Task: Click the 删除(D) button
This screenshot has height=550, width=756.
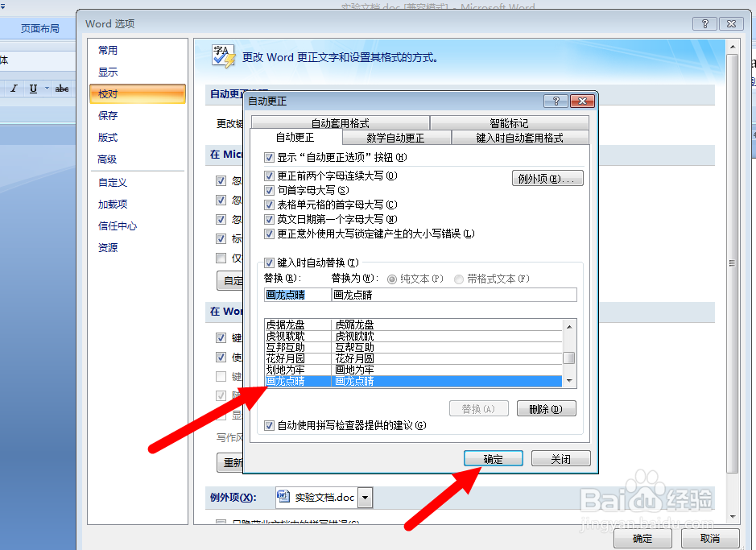Action: (x=546, y=409)
